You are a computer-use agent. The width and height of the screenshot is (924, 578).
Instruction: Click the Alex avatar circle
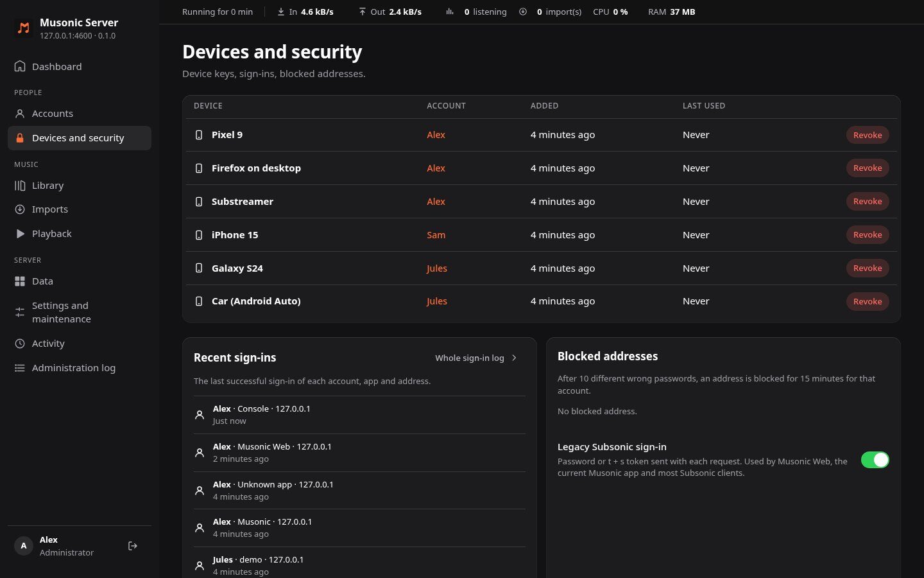click(24, 546)
